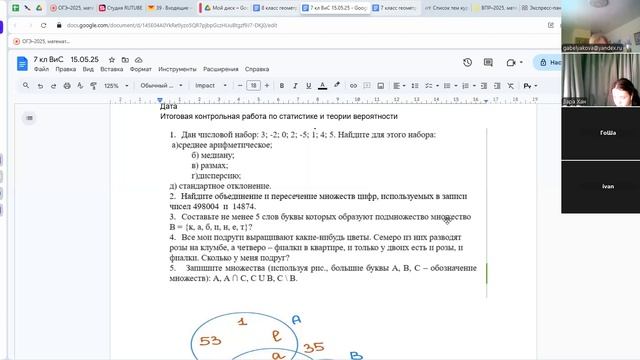Open the Формат menu
Screen dimensions: 640x360
[141, 69]
